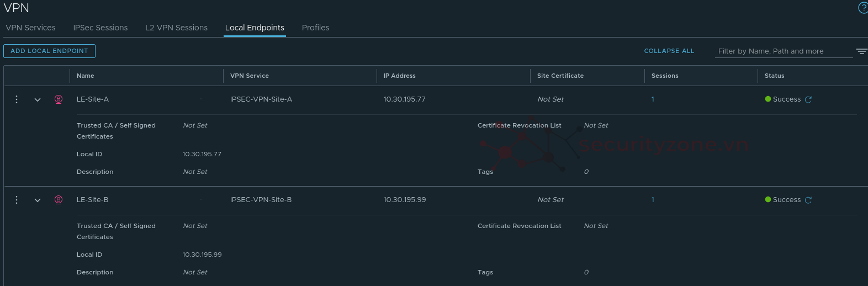
Task: Open the L2 VPN Sessions tab
Action: point(176,28)
